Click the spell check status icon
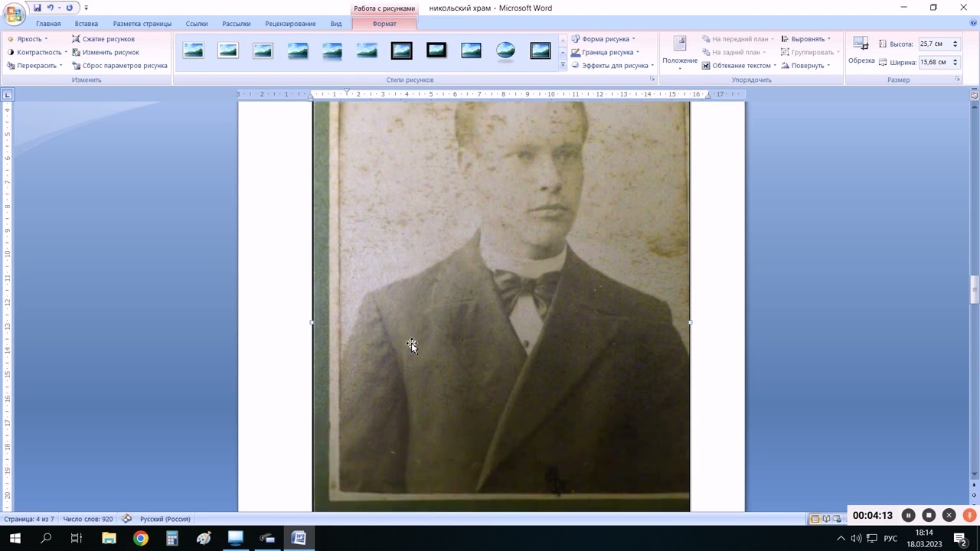Viewport: 980px width, 551px height. click(126, 519)
